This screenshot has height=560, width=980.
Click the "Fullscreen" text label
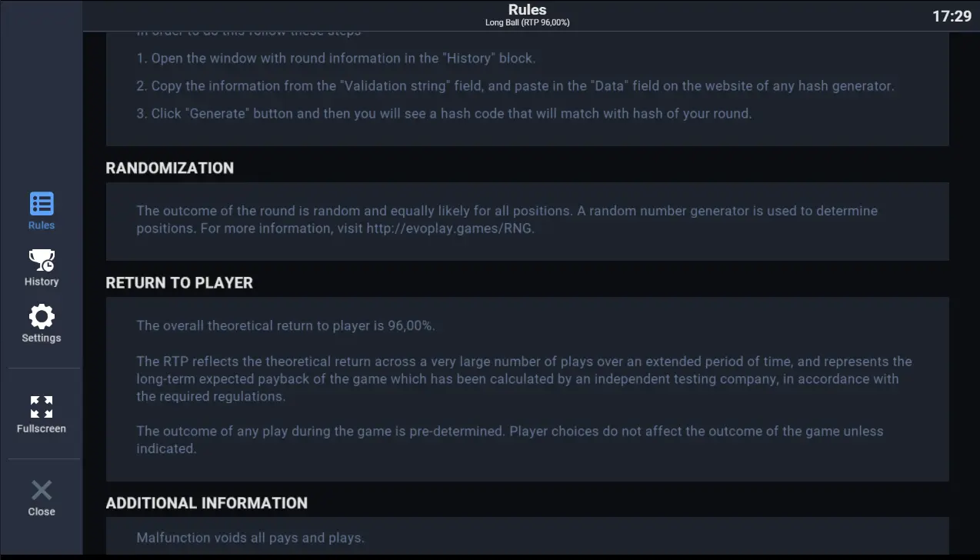click(42, 428)
